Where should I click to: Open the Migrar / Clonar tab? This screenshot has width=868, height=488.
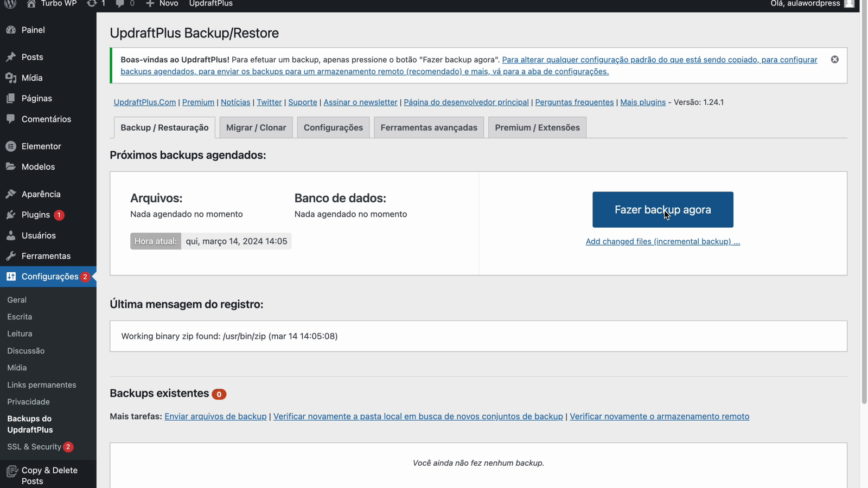tap(256, 127)
